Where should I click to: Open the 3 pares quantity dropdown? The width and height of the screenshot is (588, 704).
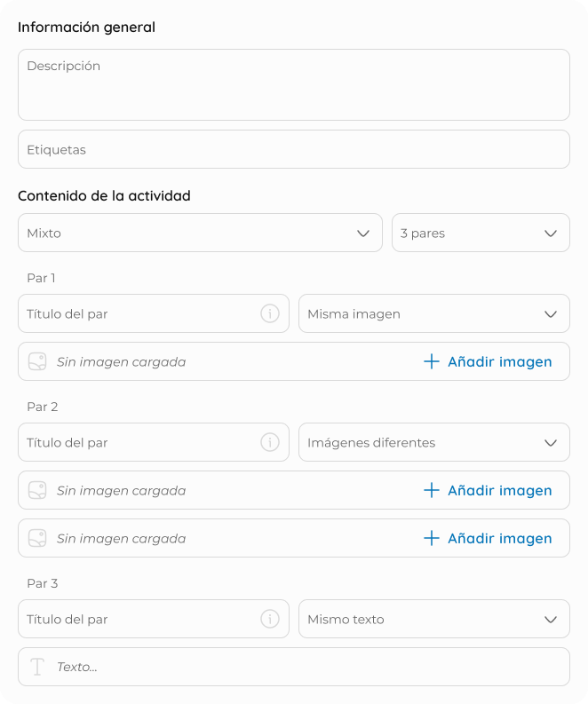(x=481, y=233)
